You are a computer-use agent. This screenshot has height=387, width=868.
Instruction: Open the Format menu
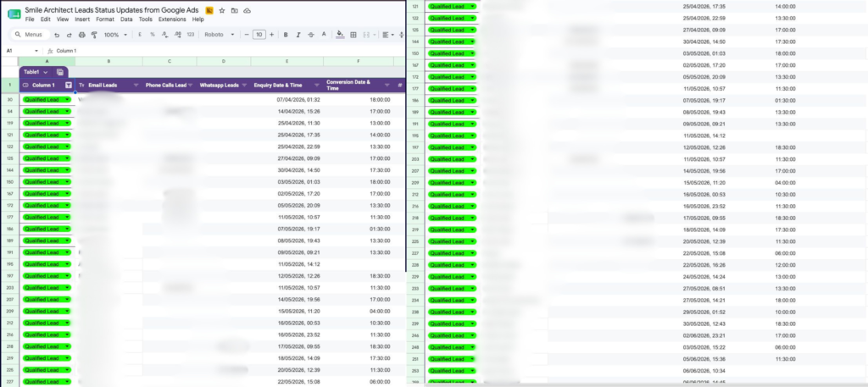click(x=105, y=19)
